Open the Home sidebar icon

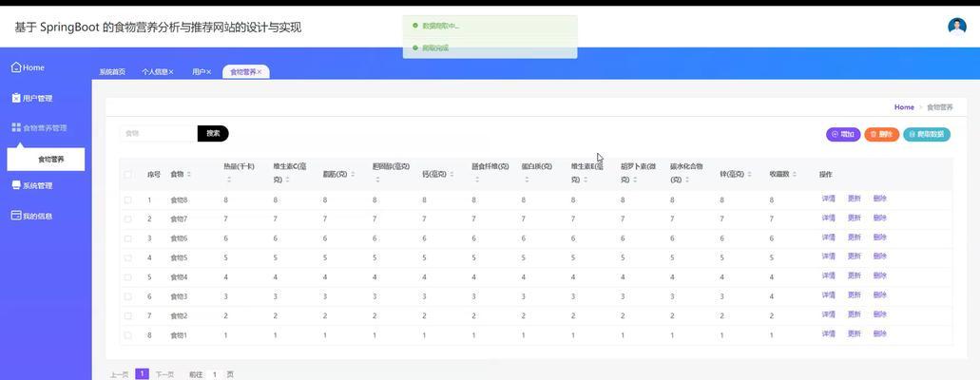pyautogui.click(x=16, y=66)
